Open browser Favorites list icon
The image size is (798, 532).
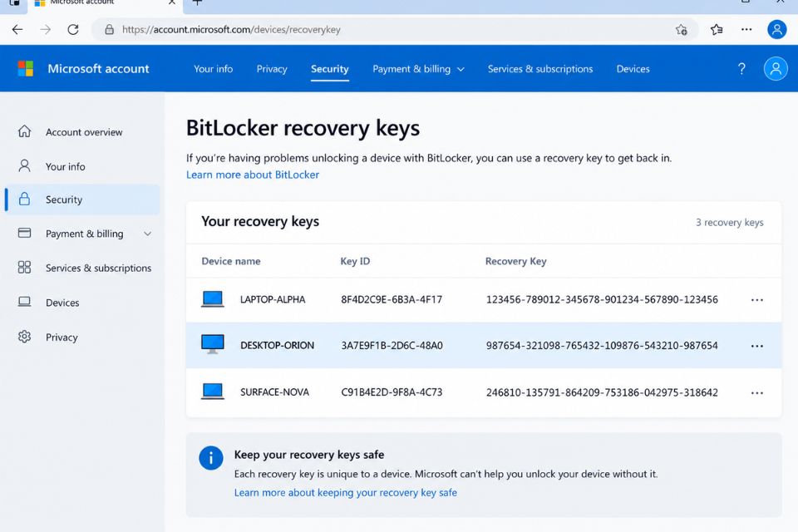(x=717, y=30)
